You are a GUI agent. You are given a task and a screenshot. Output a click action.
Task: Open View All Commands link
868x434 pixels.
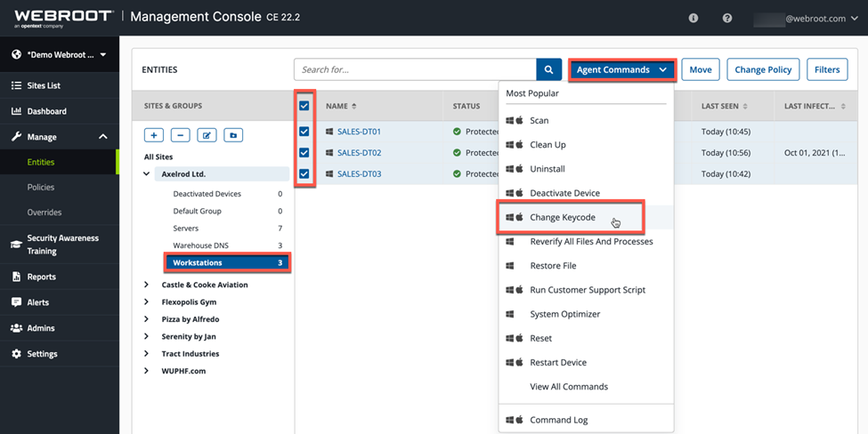569,387
